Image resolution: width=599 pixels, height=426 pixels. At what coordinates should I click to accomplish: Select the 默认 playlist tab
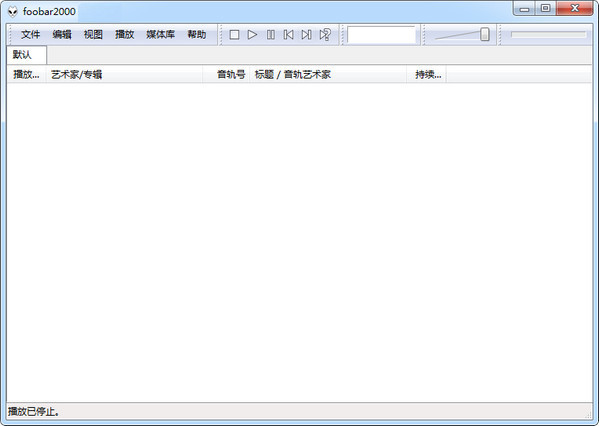(x=26, y=55)
